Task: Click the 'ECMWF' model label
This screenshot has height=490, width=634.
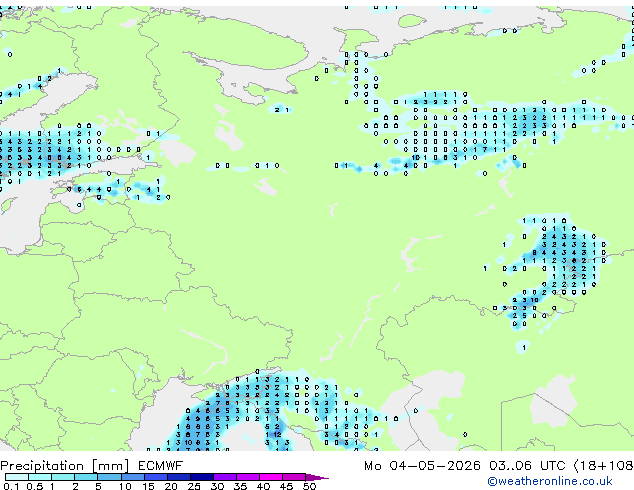Action: point(161,466)
